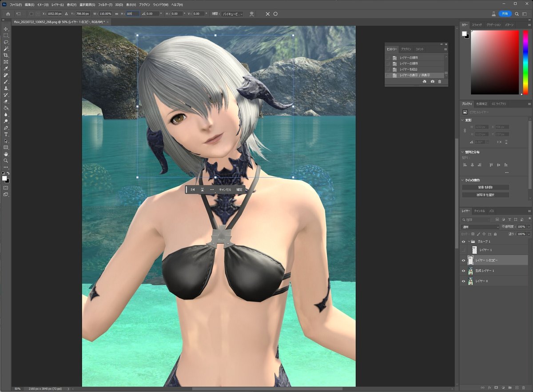Click the color picker gradient field
This screenshot has height=392, width=533.
click(x=495, y=63)
